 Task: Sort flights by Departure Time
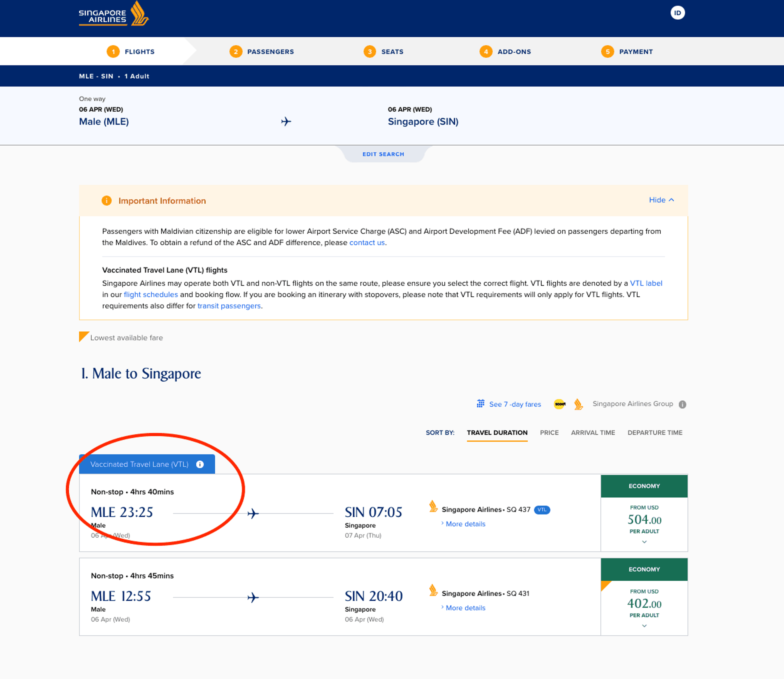click(x=654, y=433)
